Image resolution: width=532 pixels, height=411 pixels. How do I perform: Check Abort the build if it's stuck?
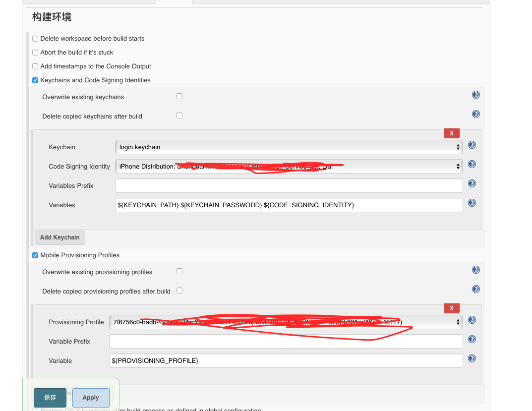(x=35, y=53)
